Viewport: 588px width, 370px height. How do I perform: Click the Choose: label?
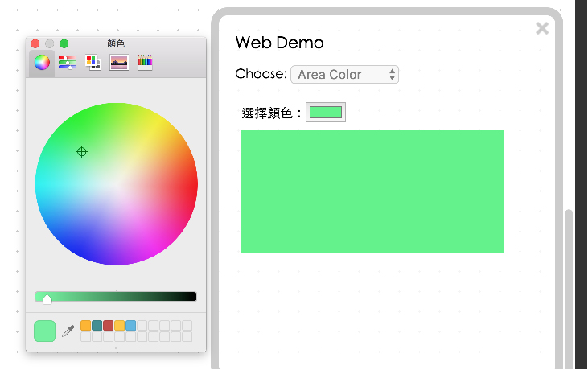point(261,74)
